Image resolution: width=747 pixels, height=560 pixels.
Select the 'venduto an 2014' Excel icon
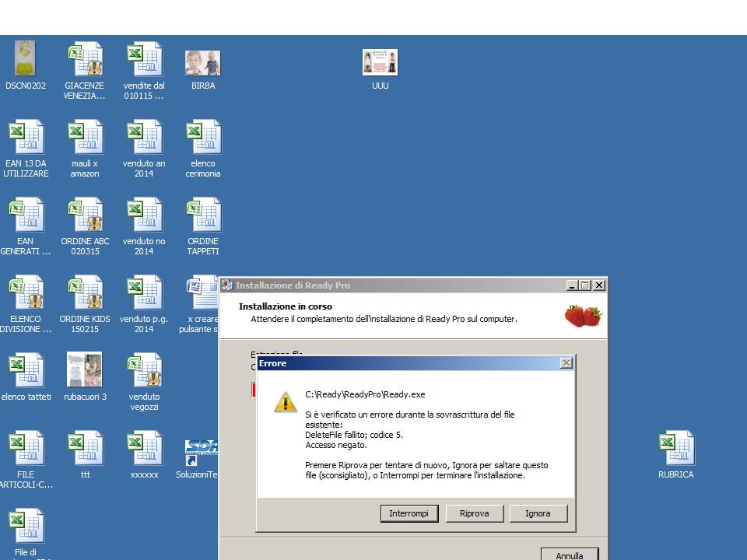click(145, 137)
